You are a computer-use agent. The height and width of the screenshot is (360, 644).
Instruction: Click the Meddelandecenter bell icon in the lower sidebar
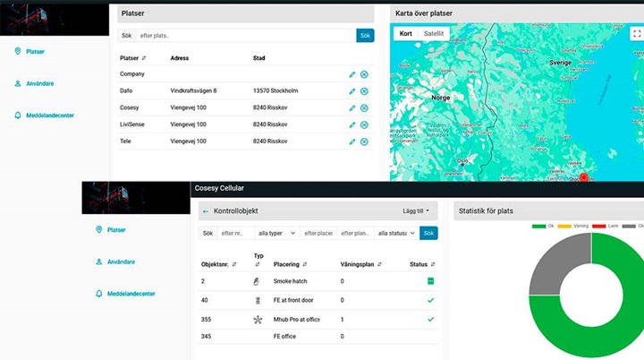[98, 294]
